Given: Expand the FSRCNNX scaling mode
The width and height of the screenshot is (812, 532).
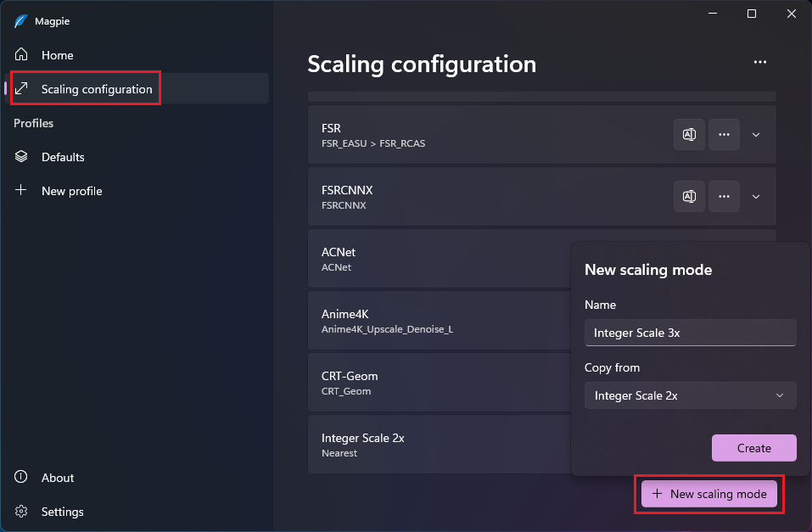Looking at the screenshot, I should coord(756,197).
